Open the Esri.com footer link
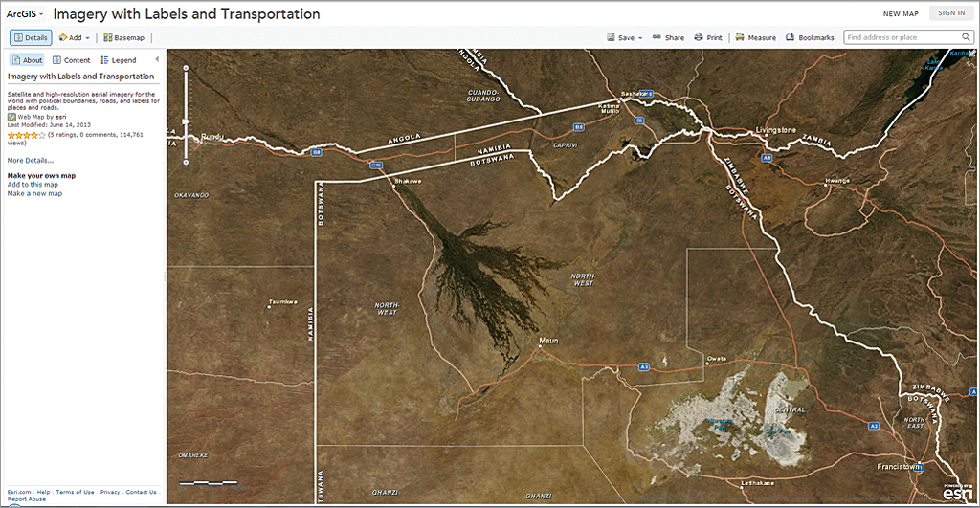Viewport: 980px width, 508px height. point(19,492)
